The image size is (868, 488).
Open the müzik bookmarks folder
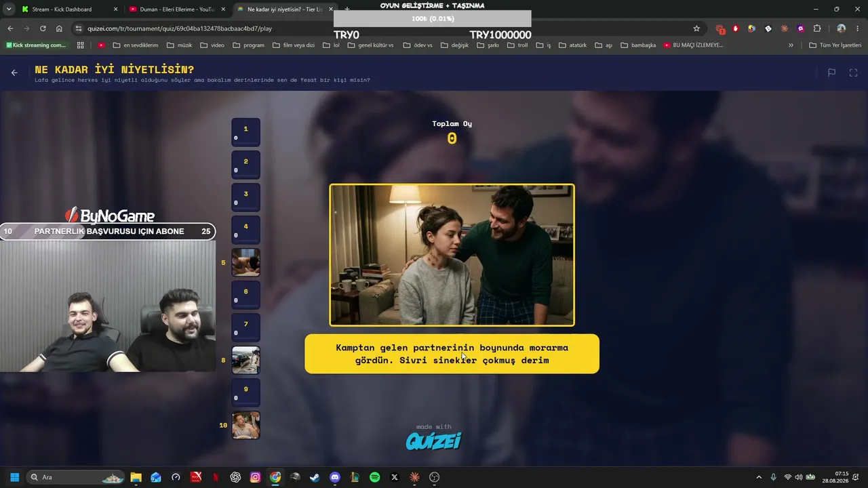(x=179, y=45)
